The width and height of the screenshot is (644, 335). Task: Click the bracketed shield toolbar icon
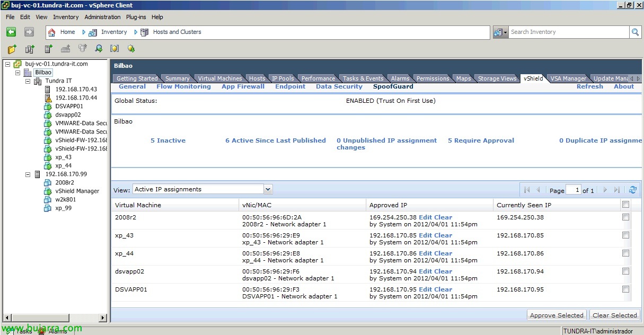pyautogui.click(x=114, y=49)
